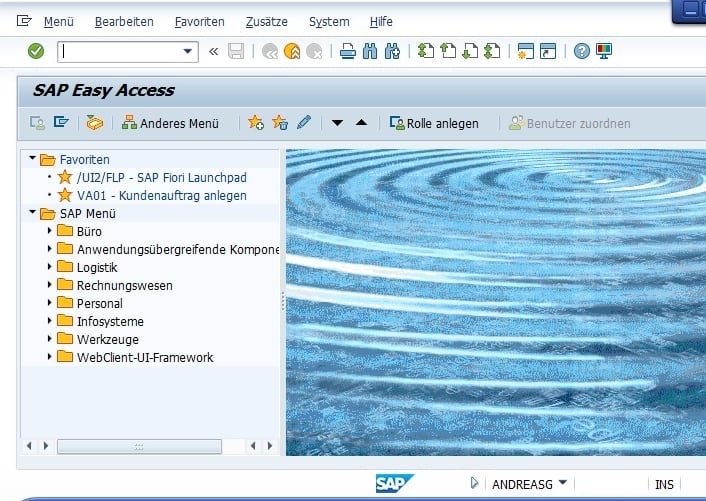706x501 pixels.
Task: Click the Move Favorites Down arrow
Action: (x=337, y=123)
